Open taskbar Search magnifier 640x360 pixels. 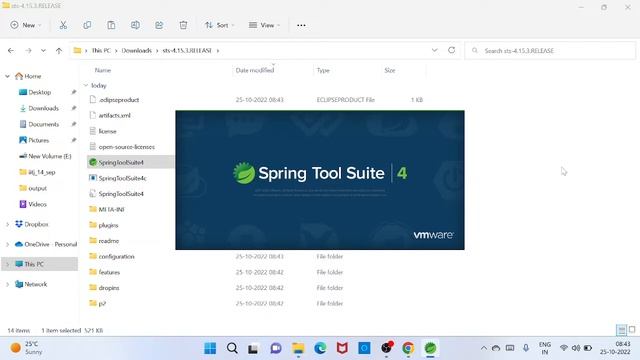(232, 348)
